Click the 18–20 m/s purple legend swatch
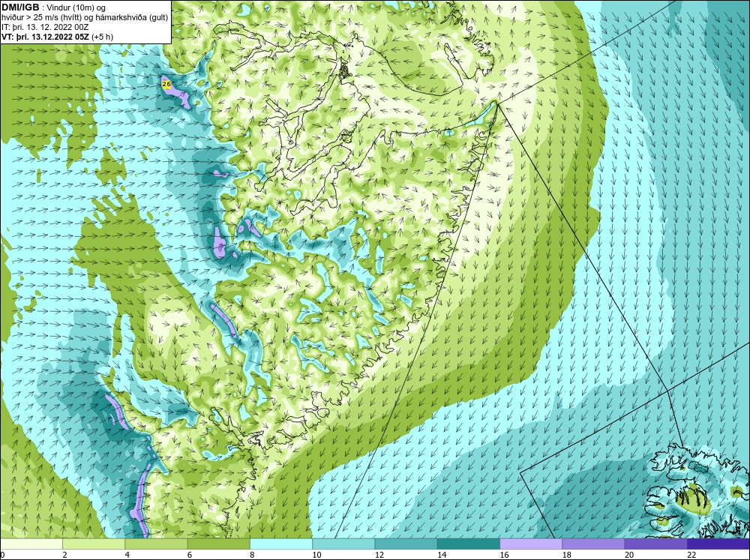 pyautogui.click(x=593, y=544)
